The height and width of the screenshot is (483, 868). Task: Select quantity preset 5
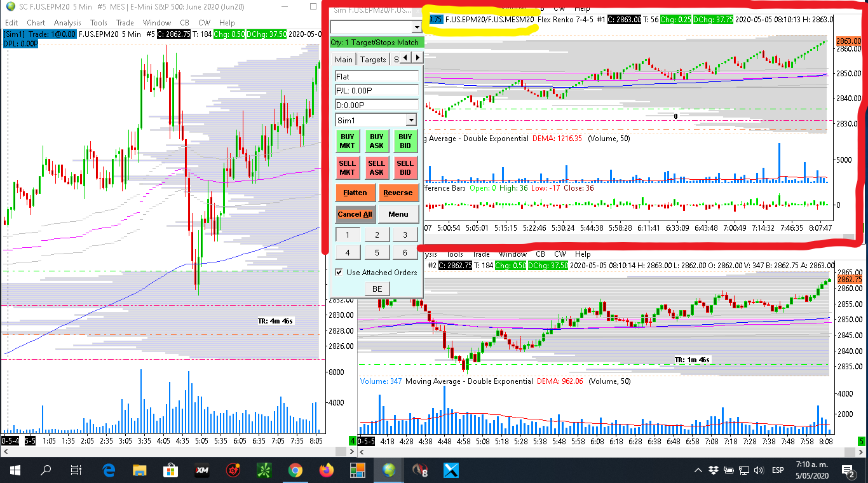pos(377,253)
